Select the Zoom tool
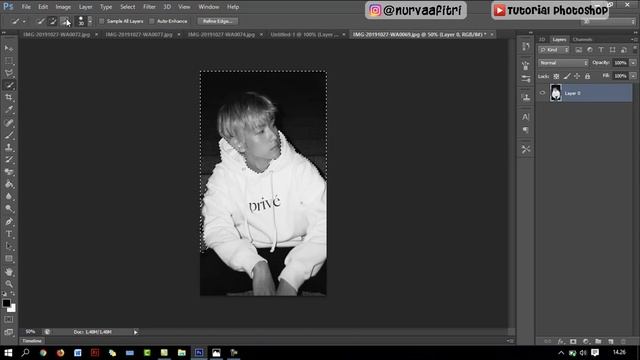Viewport: 640px width, 360px height. (9, 284)
